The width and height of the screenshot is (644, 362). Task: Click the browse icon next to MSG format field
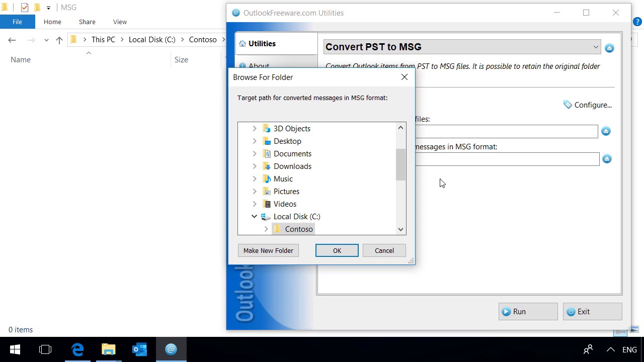(607, 159)
